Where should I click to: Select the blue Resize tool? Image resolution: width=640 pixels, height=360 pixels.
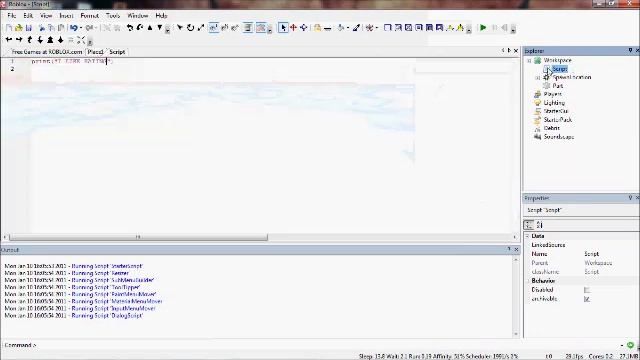click(304, 28)
